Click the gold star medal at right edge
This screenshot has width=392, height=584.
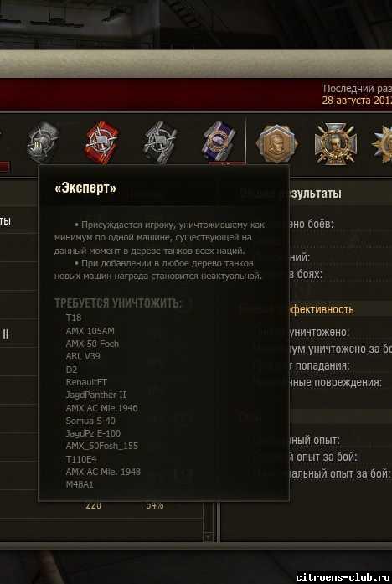pos(383,144)
